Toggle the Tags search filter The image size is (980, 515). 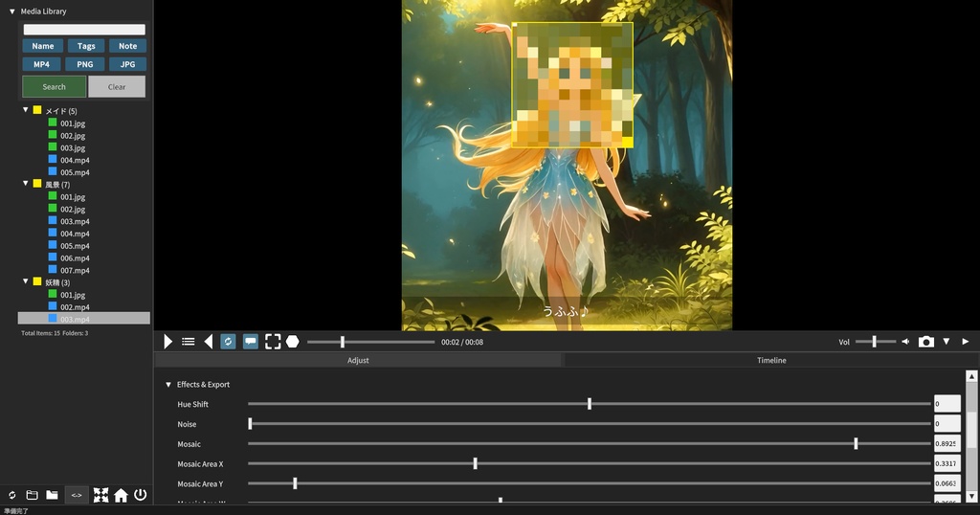click(x=86, y=46)
